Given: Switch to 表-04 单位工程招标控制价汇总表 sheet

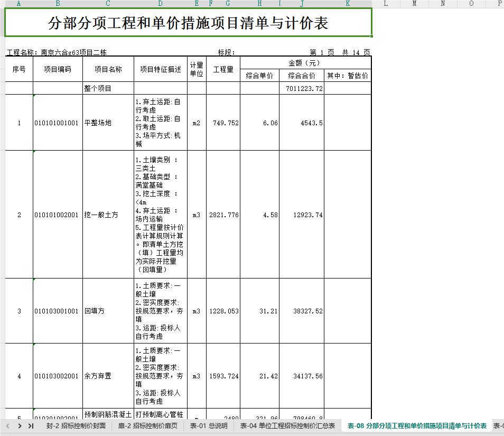Looking at the screenshot, I should (288, 426).
